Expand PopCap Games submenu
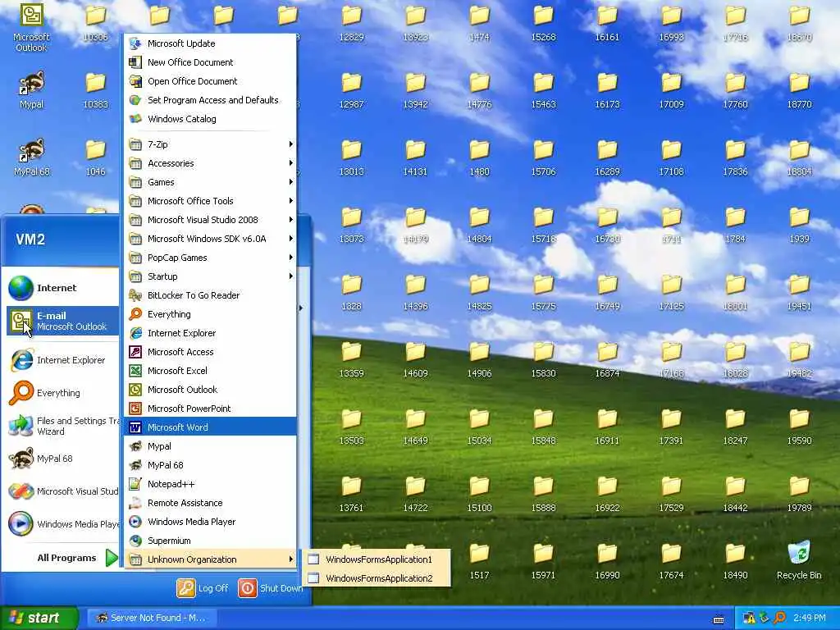The width and height of the screenshot is (840, 630). pos(210,257)
